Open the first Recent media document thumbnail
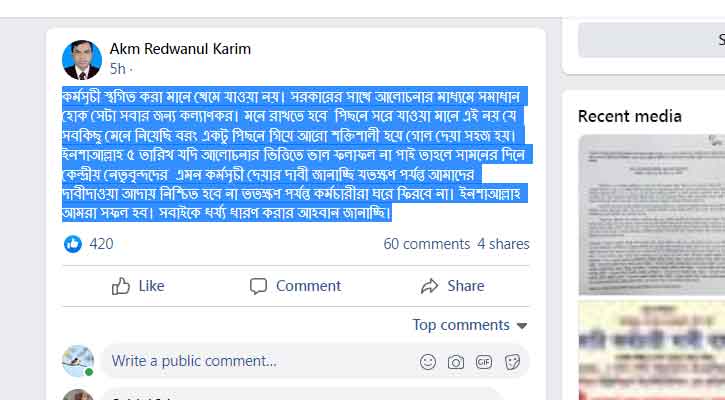 [651, 215]
